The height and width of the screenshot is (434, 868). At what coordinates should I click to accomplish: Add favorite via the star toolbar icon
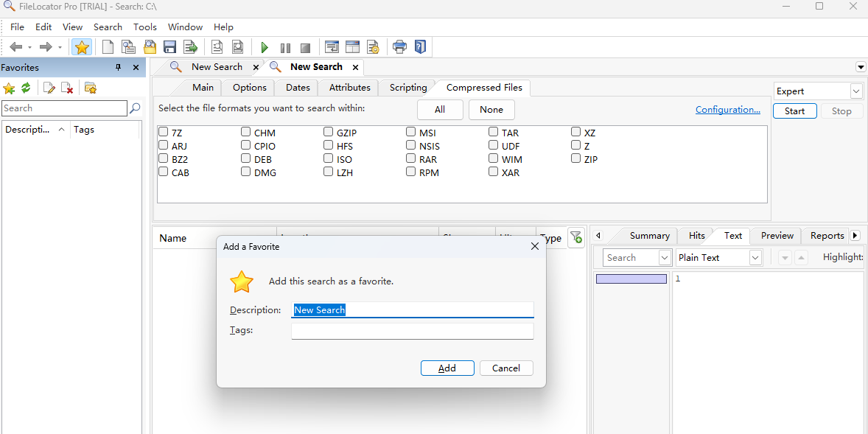pos(82,46)
